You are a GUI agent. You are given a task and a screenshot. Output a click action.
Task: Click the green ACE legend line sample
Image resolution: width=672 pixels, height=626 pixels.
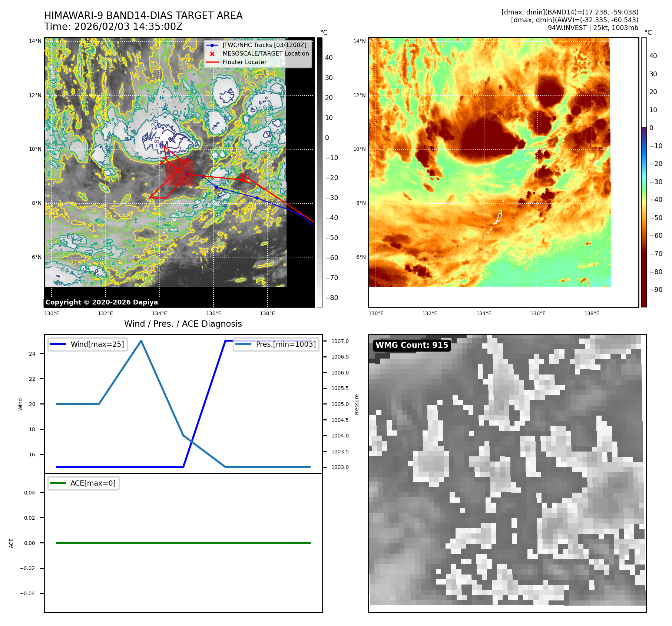58,483
